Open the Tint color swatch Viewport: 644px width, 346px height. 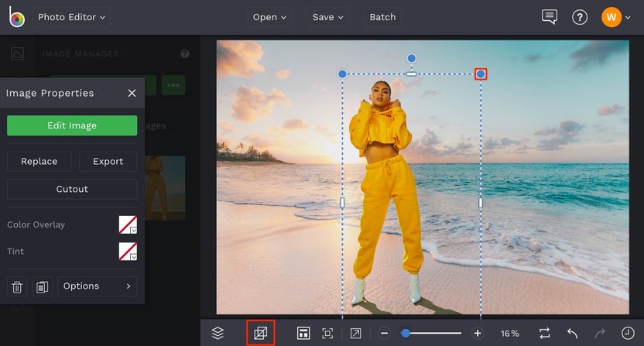tap(128, 251)
